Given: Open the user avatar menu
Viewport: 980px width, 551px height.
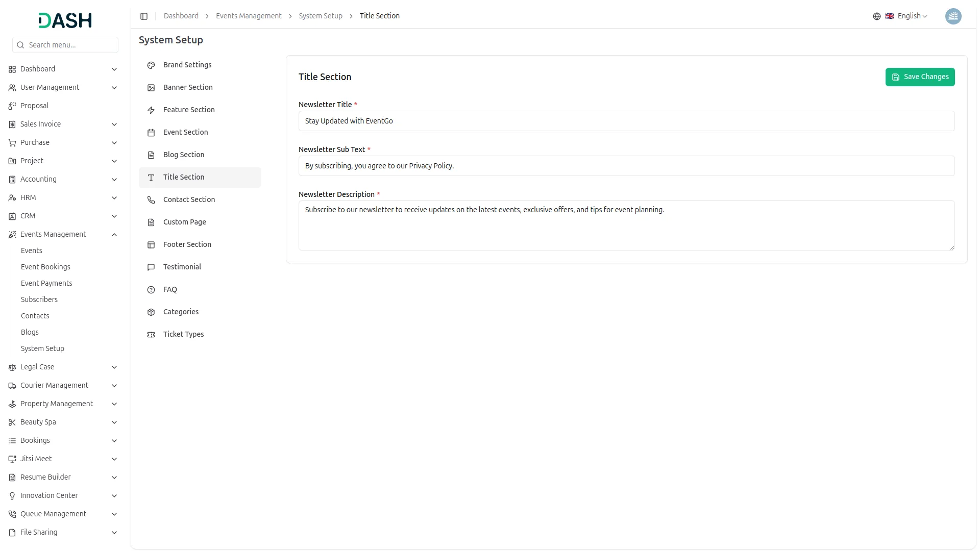Looking at the screenshot, I should tap(953, 16).
